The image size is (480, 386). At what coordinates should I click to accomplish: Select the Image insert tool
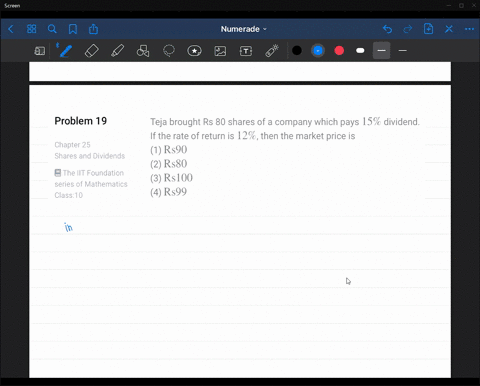[220, 51]
